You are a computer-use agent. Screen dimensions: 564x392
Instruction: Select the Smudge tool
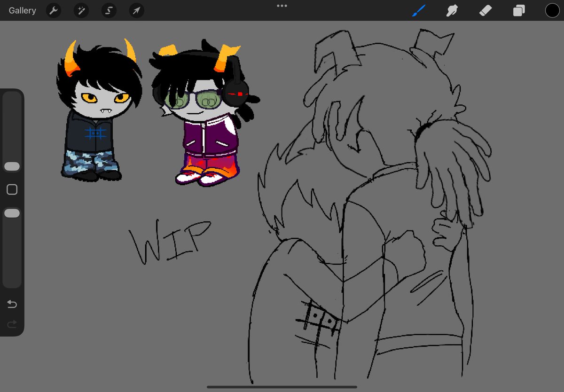tap(452, 10)
